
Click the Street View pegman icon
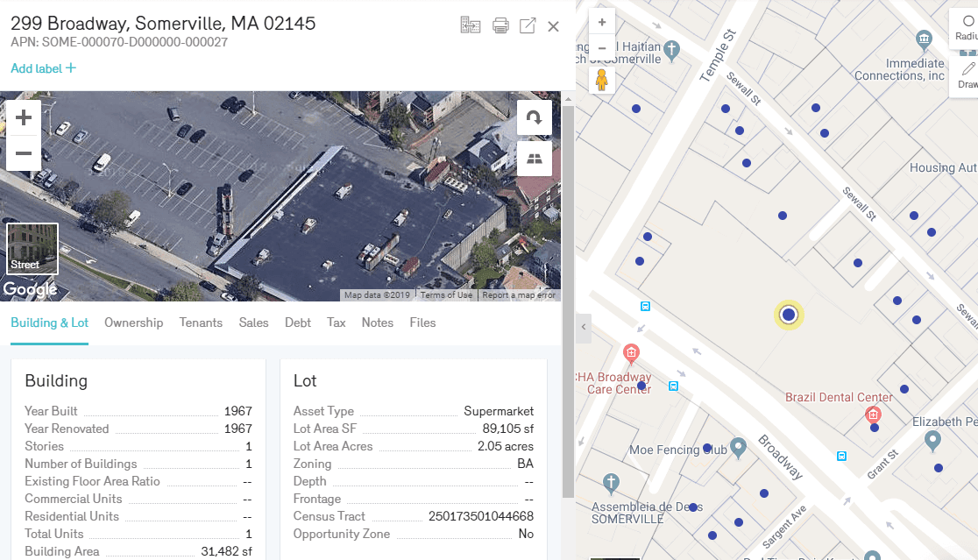tap(602, 80)
